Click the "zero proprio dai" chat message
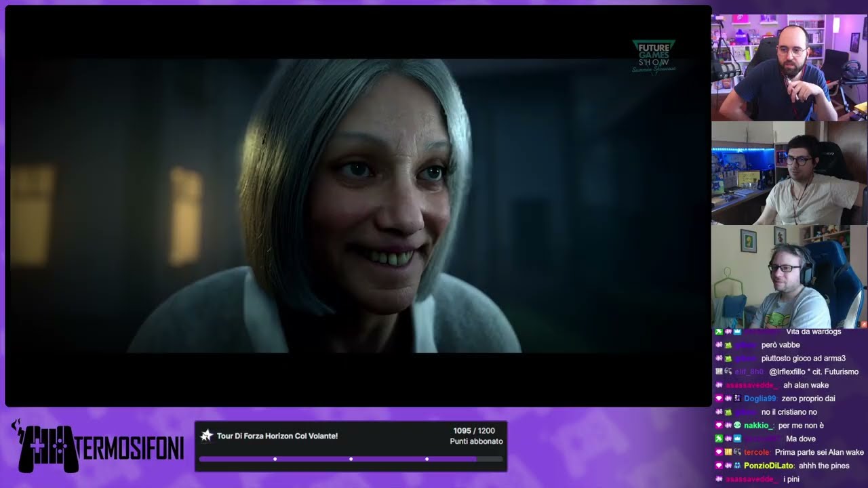The image size is (868, 488). (809, 399)
